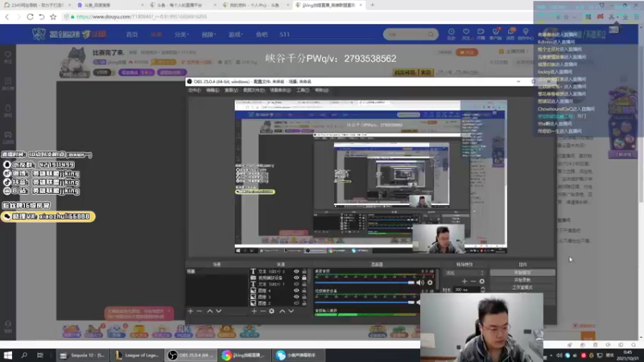Click the Douyu search magnifier icon

pyautogui.click(x=431, y=35)
